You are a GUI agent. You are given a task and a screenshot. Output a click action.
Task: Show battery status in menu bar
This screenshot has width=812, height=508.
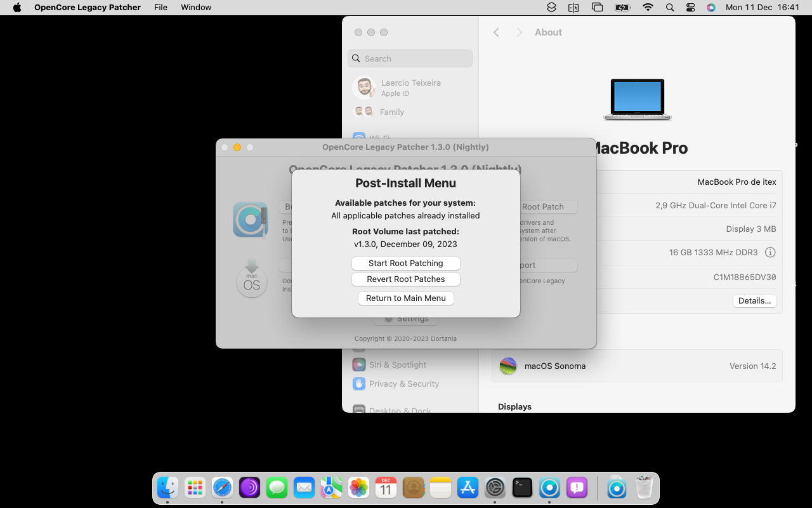coord(622,8)
